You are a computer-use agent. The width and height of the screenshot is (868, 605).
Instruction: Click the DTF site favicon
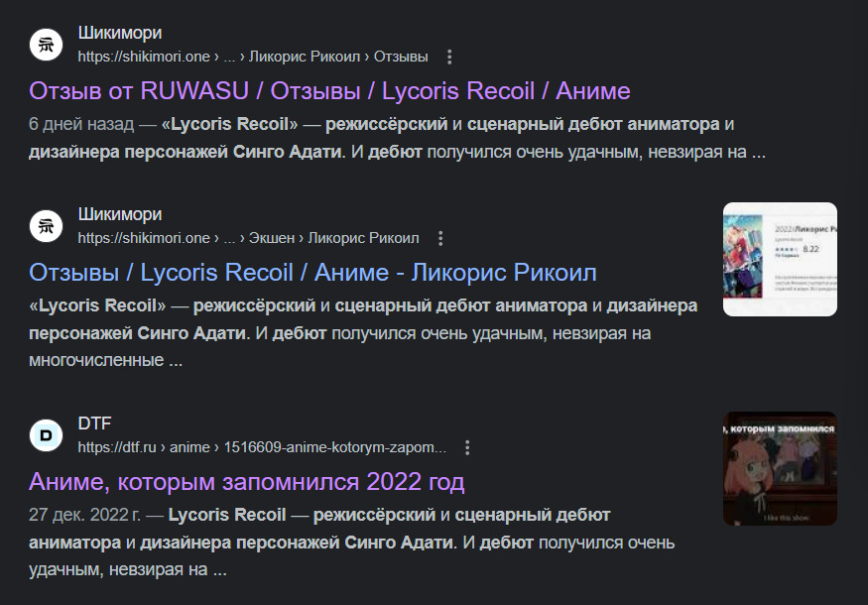[x=46, y=435]
